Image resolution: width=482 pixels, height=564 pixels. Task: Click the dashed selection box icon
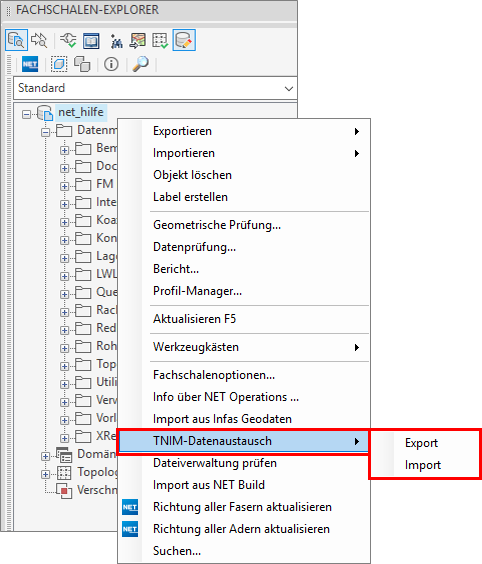tap(59, 64)
